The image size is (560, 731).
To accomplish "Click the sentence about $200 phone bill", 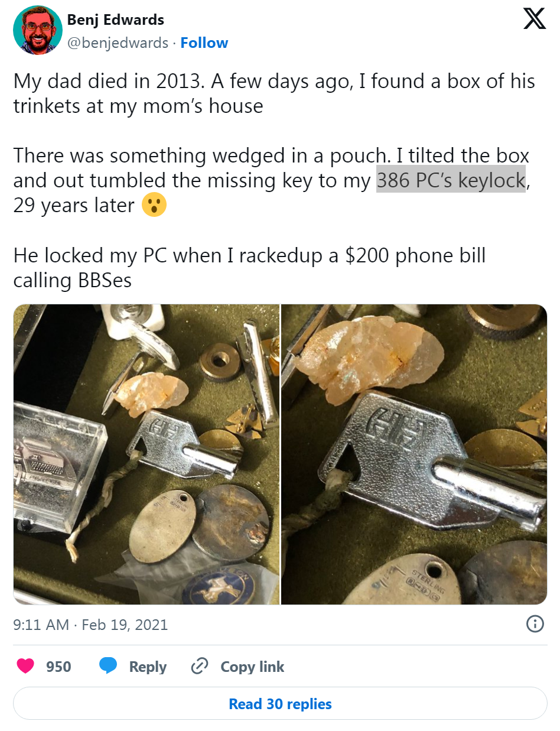I will coord(249,267).
